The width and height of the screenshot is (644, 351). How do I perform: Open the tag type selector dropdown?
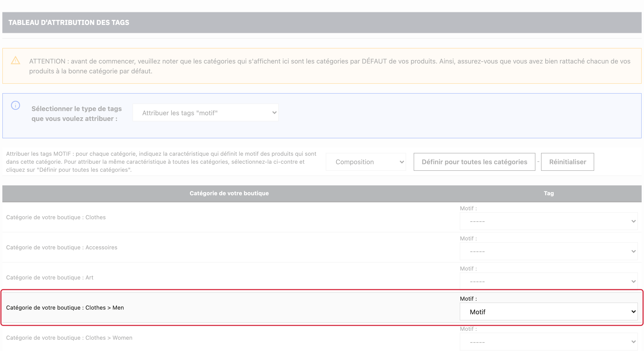[205, 113]
